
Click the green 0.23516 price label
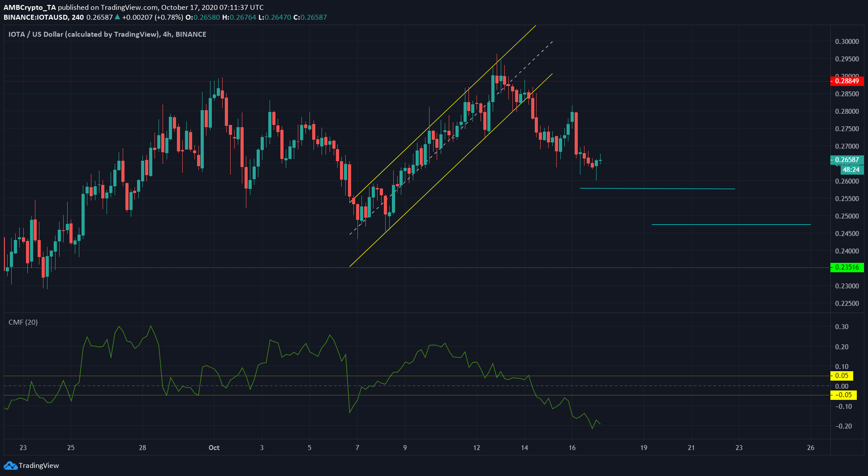[x=847, y=267]
